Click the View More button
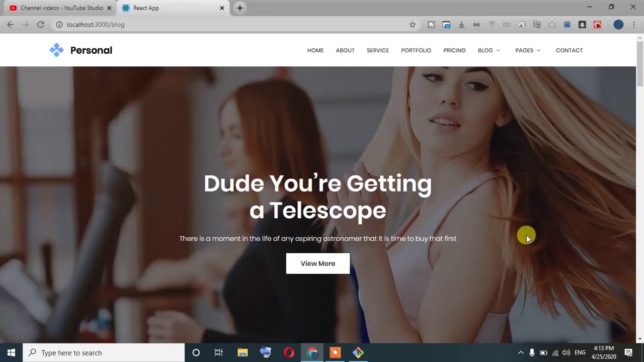This screenshot has height=362, width=644. pyautogui.click(x=318, y=263)
